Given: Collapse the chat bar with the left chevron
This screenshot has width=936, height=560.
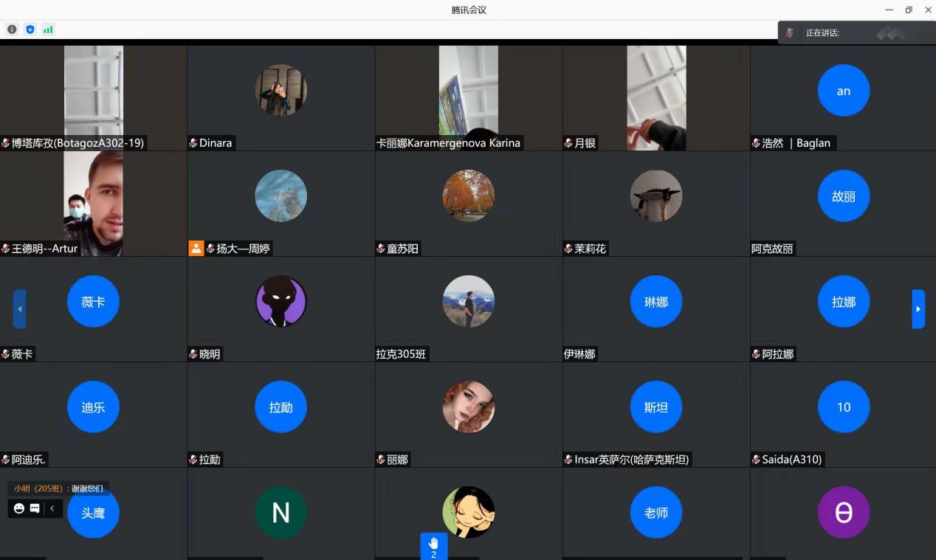Looking at the screenshot, I should coord(52,508).
